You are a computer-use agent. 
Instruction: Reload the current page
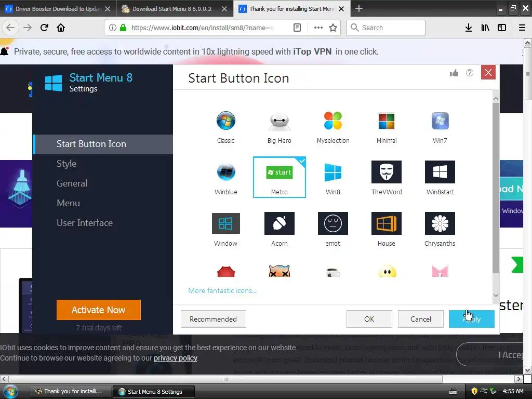click(x=44, y=28)
